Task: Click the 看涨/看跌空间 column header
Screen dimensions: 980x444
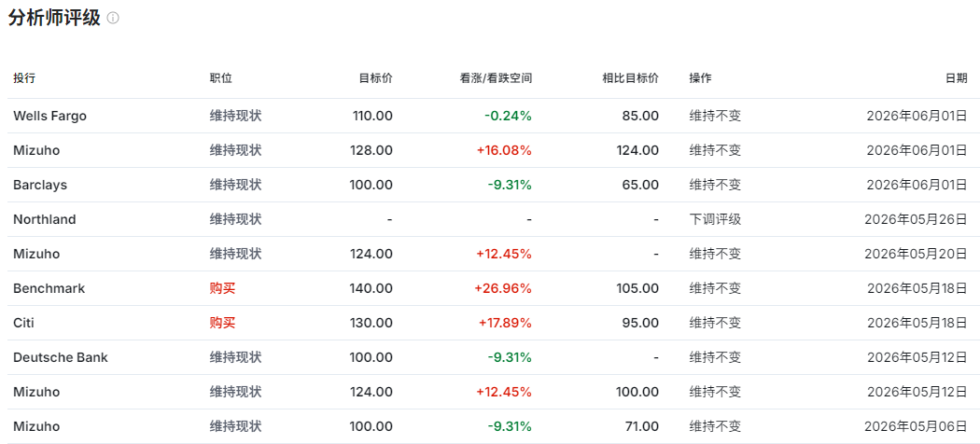Action: 496,78
